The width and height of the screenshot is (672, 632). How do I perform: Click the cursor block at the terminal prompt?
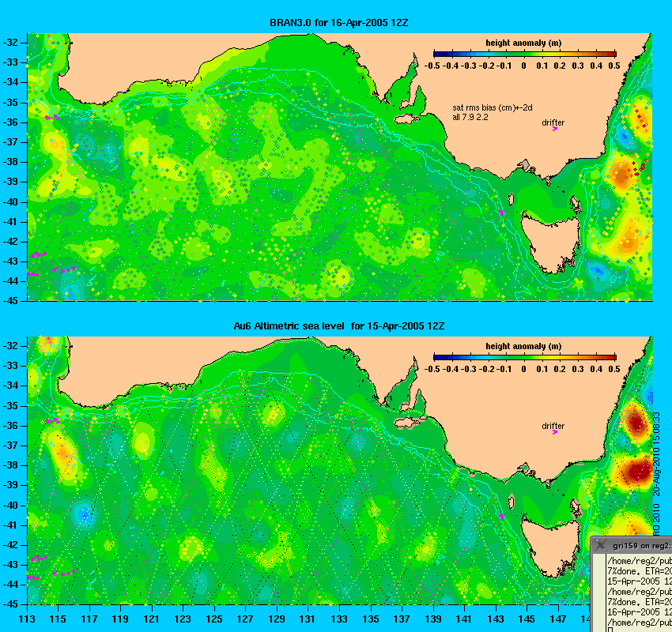610,630
